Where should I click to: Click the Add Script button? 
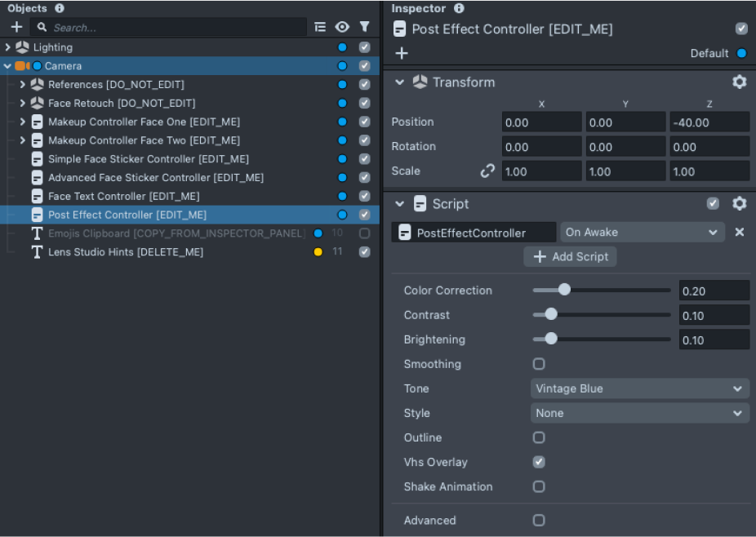pos(570,256)
